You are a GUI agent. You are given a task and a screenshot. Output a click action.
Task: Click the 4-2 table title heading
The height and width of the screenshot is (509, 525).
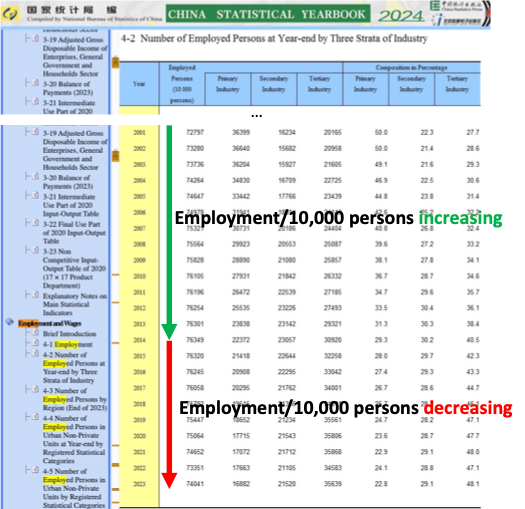coord(274,39)
